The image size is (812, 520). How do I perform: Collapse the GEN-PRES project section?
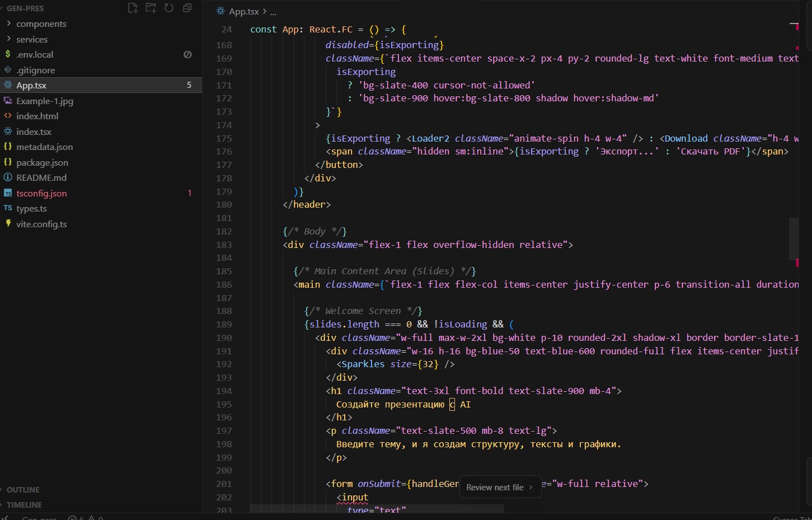point(25,8)
